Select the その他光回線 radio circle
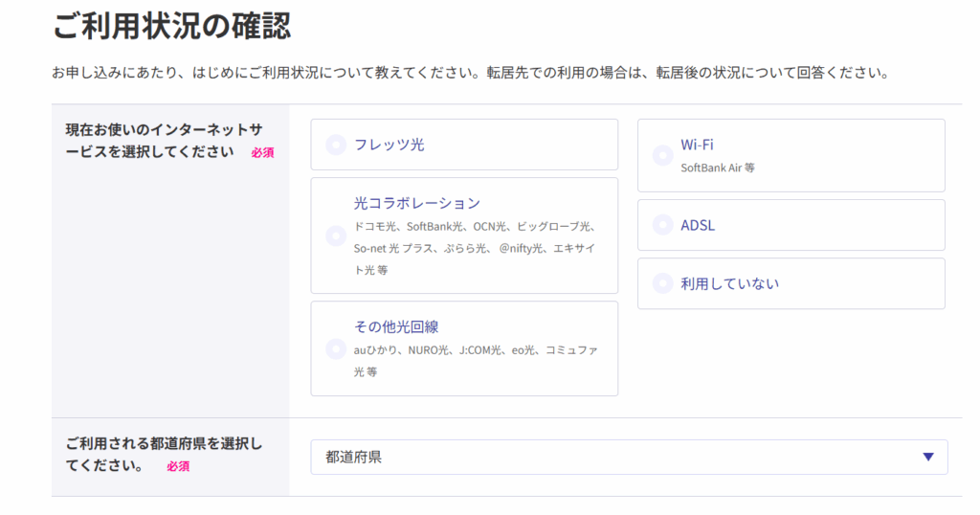This screenshot has width=980, height=515. (x=336, y=348)
